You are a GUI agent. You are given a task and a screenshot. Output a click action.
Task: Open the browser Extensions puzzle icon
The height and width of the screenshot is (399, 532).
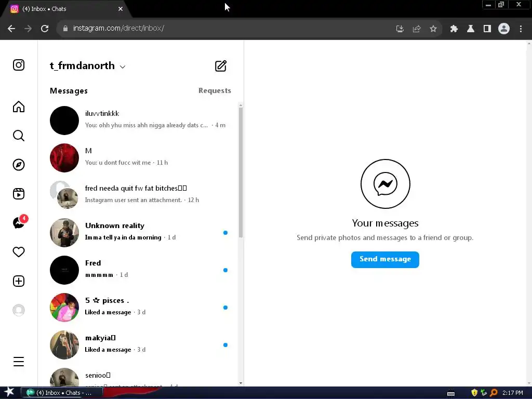pos(454,29)
